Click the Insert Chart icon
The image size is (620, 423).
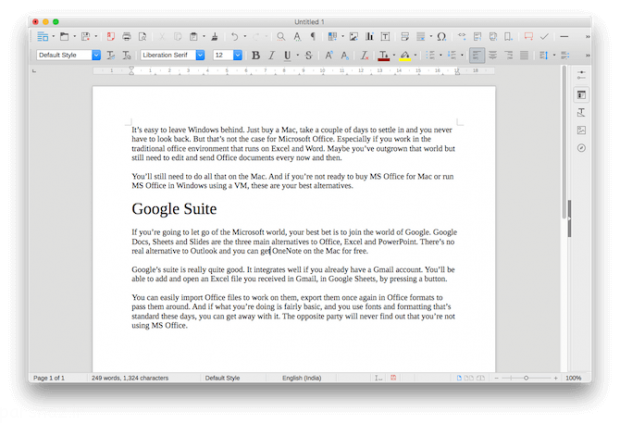[x=369, y=37]
